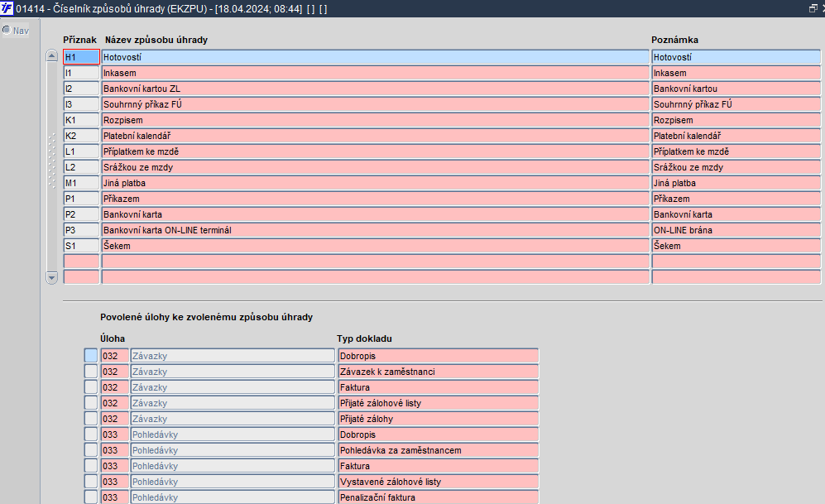Screen dimensions: 825x504
Task: Select the 'Souhrnný příkaz FÚ' name field
Action: (375, 104)
